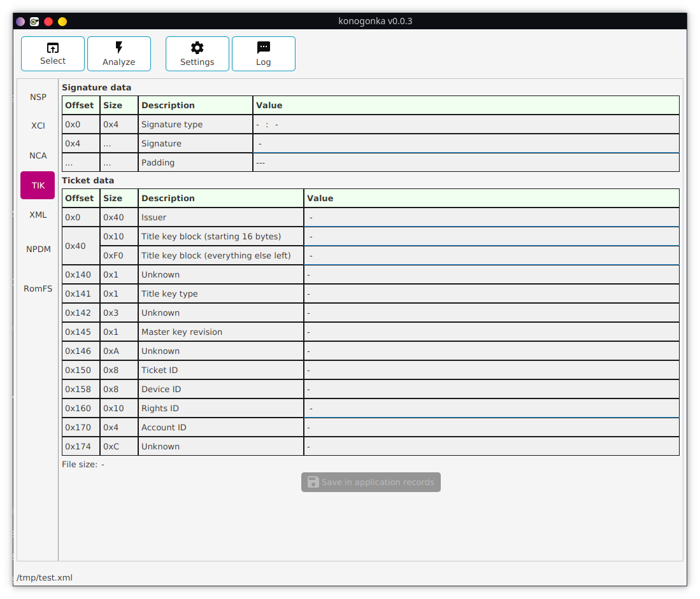Click the 'Master key revision' description cell
The width and height of the screenshot is (700, 599).
tap(221, 332)
